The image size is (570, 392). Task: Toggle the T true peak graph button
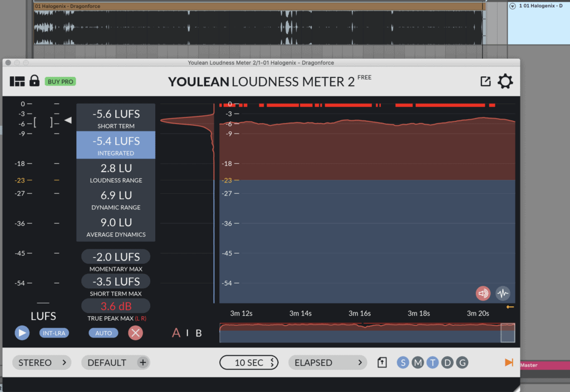433,362
